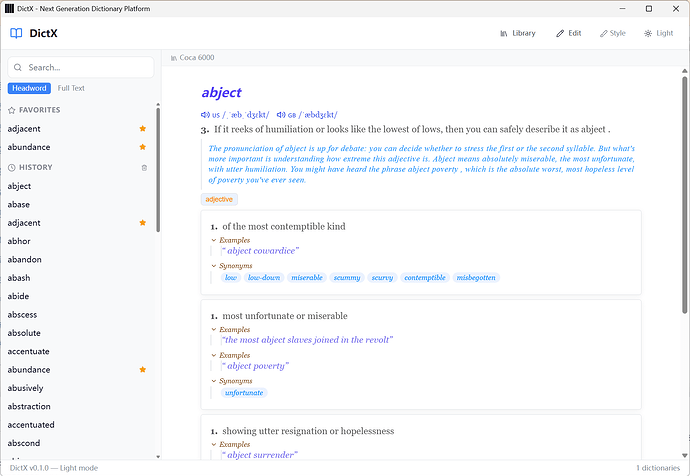Open 'abusively' from History
Viewport: 690px width, 476px height.
[25, 388]
